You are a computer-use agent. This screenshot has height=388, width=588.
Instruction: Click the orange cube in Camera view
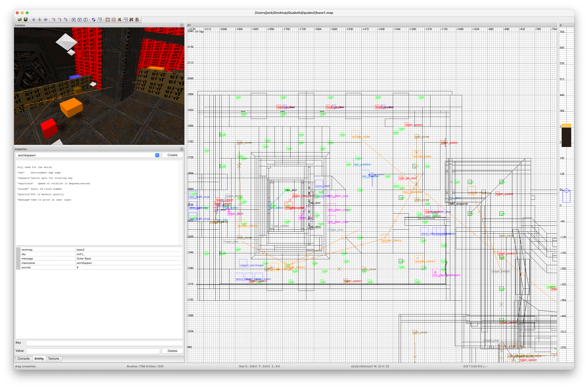(x=71, y=107)
